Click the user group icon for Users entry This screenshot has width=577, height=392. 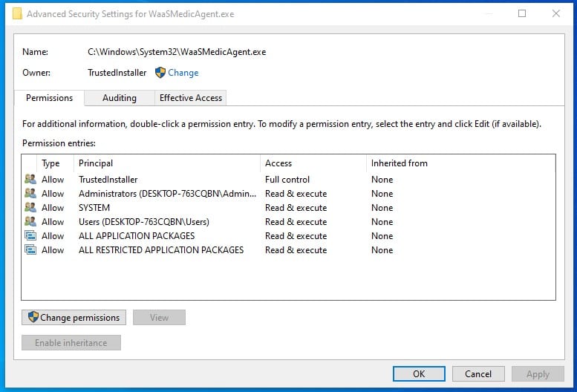(30, 221)
